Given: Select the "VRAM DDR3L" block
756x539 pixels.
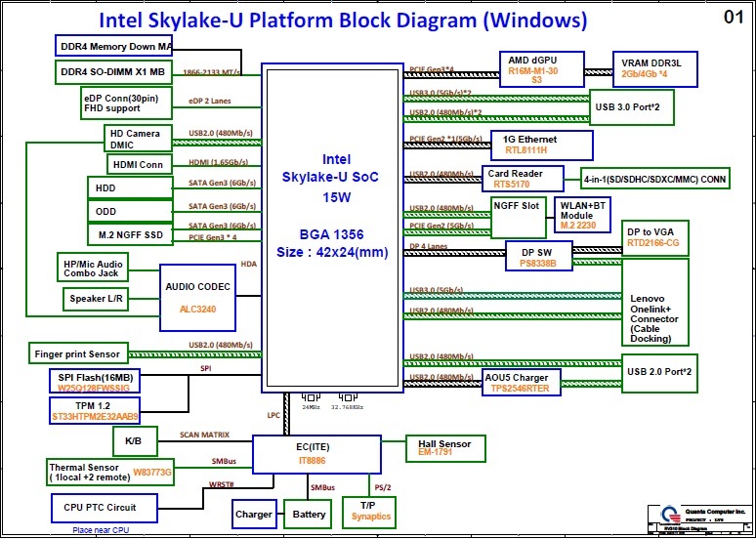Looking at the screenshot, I should tap(654, 69).
